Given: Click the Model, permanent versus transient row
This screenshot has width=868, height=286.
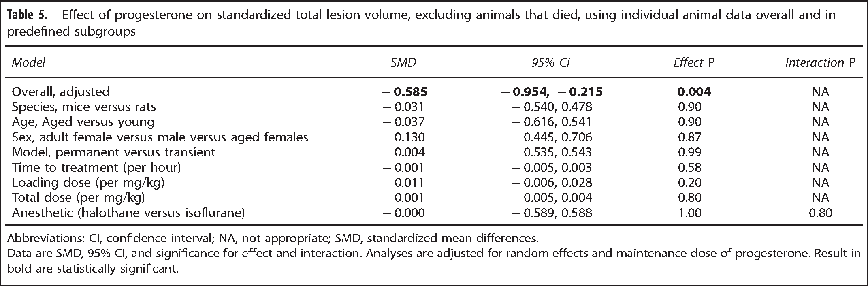Looking at the screenshot, I should pyautogui.click(x=434, y=152).
